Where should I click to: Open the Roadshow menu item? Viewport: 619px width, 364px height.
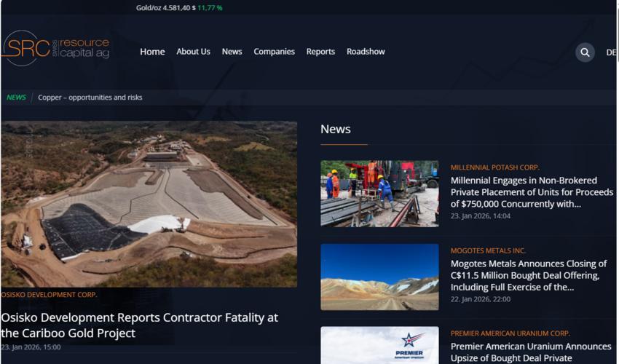click(x=366, y=52)
